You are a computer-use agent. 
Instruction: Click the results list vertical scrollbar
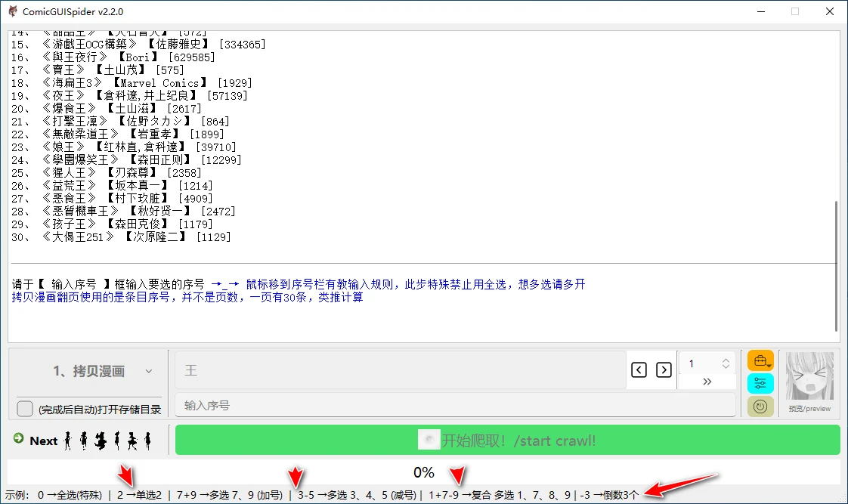click(835, 264)
